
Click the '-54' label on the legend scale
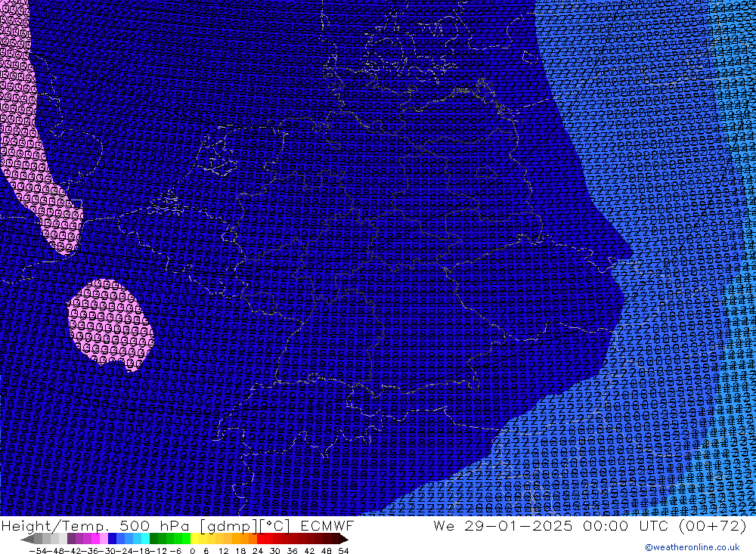pos(38,551)
